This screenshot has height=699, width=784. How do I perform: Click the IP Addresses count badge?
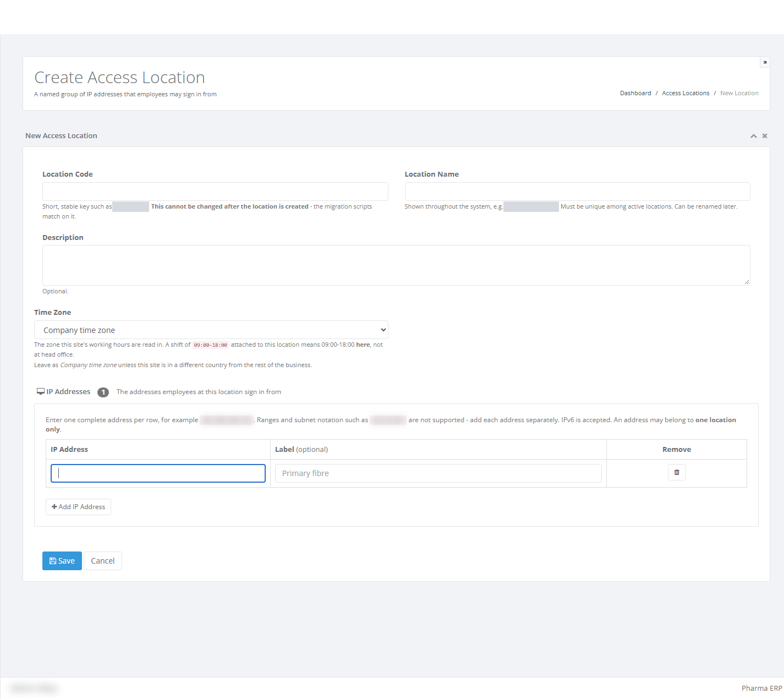[x=103, y=392]
